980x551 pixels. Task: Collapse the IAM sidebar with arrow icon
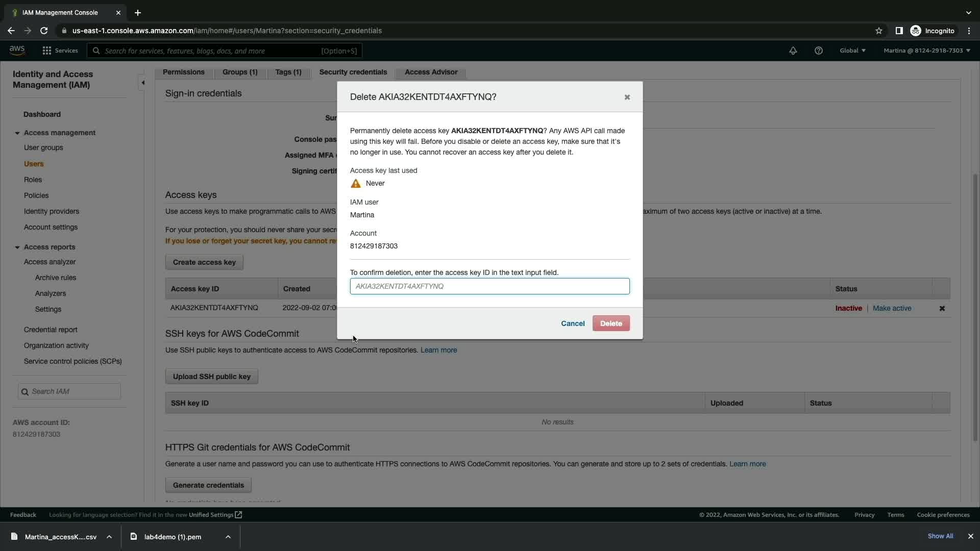click(143, 83)
